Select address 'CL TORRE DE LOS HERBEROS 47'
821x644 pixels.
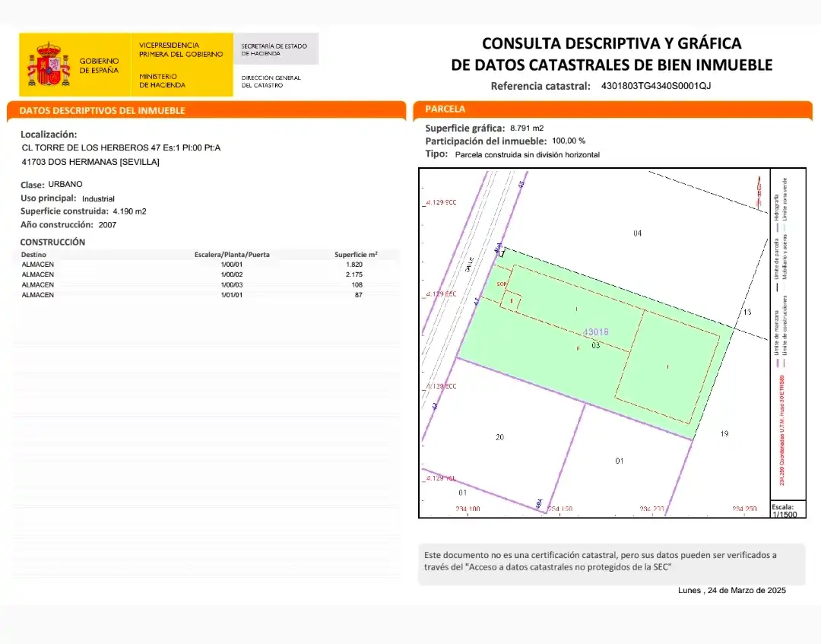[91, 148]
